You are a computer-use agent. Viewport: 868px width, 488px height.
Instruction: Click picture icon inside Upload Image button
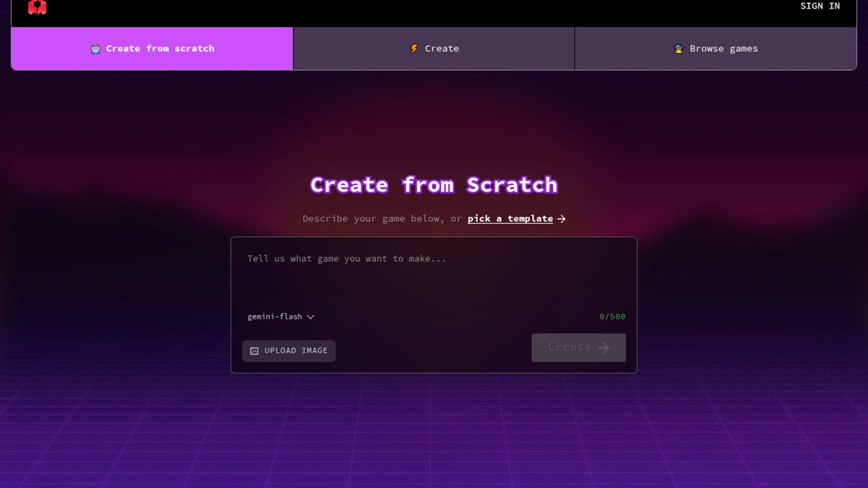pyautogui.click(x=255, y=351)
